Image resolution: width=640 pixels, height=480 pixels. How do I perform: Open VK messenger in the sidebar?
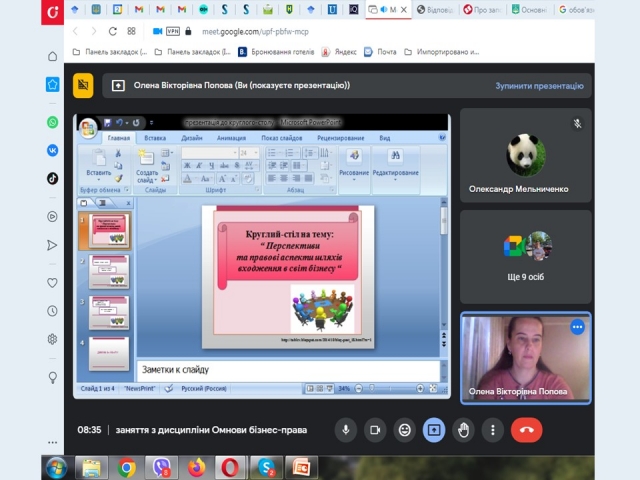(52, 150)
